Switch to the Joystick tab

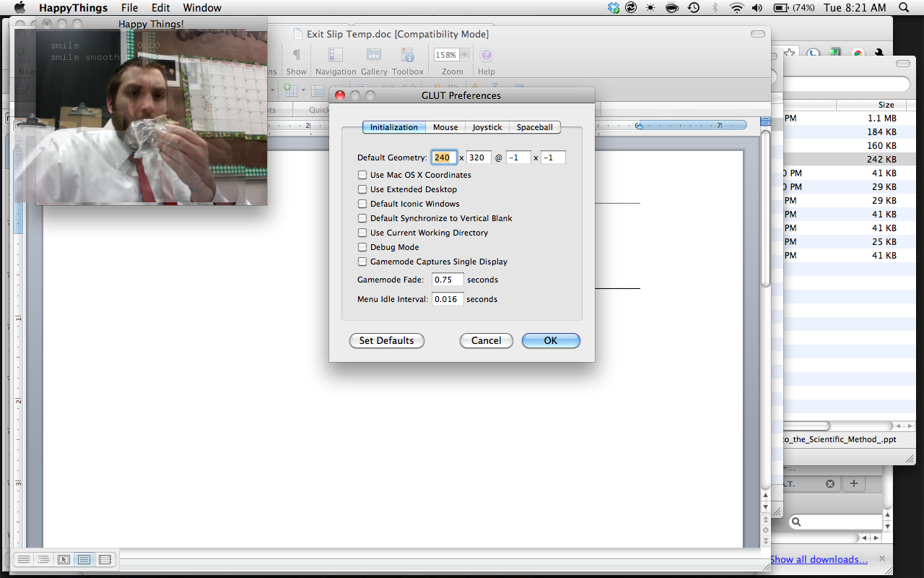[487, 127]
